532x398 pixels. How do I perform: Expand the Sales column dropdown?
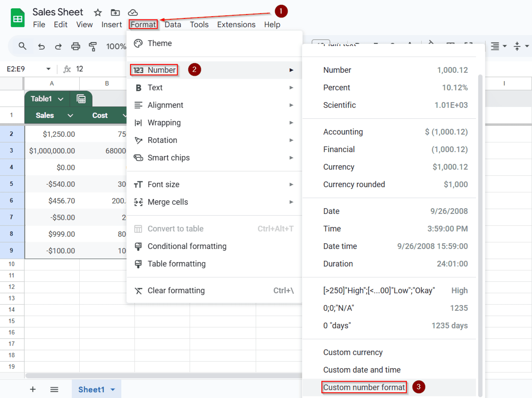(x=71, y=115)
